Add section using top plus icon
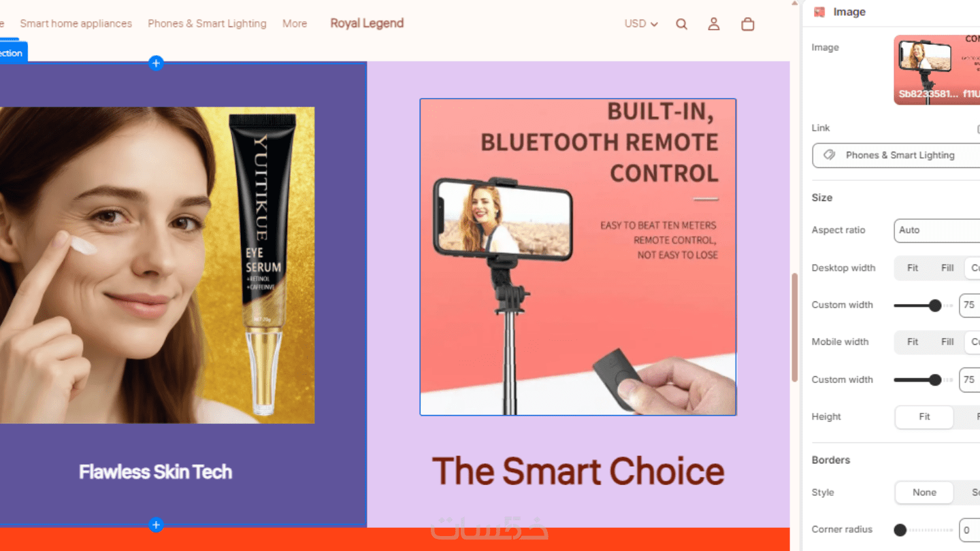Viewport: 980px width, 551px height. click(156, 63)
